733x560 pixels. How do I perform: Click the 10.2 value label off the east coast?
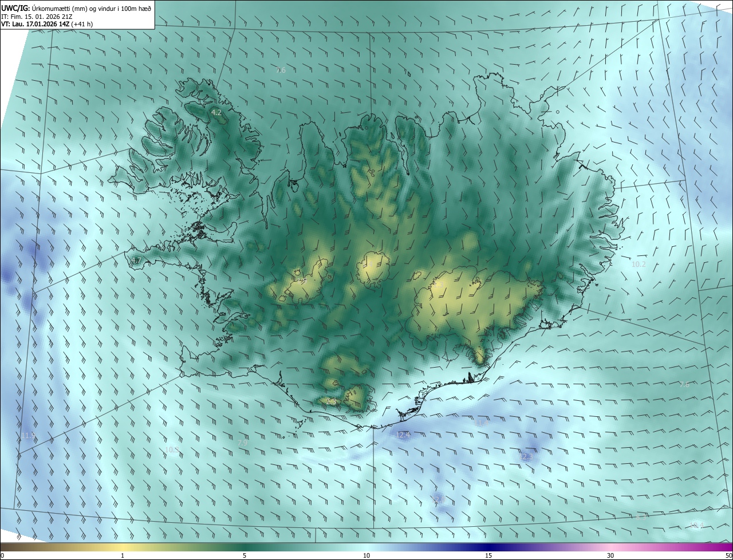(639, 265)
